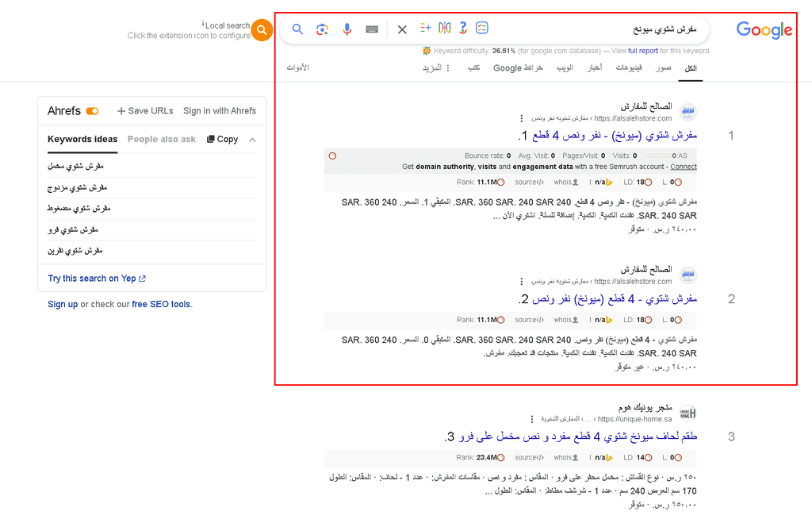812x519 pixels.
Task: Start voice search with the microphone icon
Action: [x=347, y=29]
